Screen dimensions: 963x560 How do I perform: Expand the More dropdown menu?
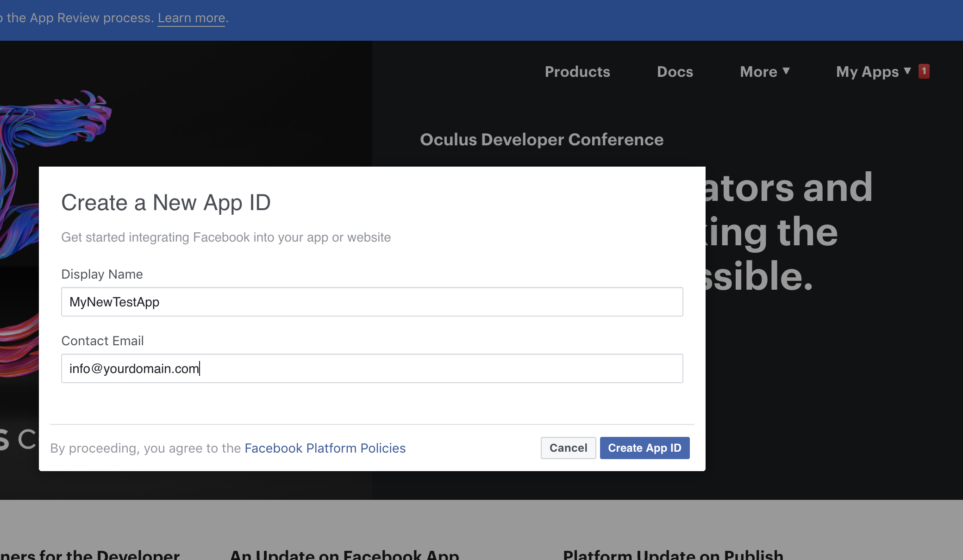tap(765, 72)
